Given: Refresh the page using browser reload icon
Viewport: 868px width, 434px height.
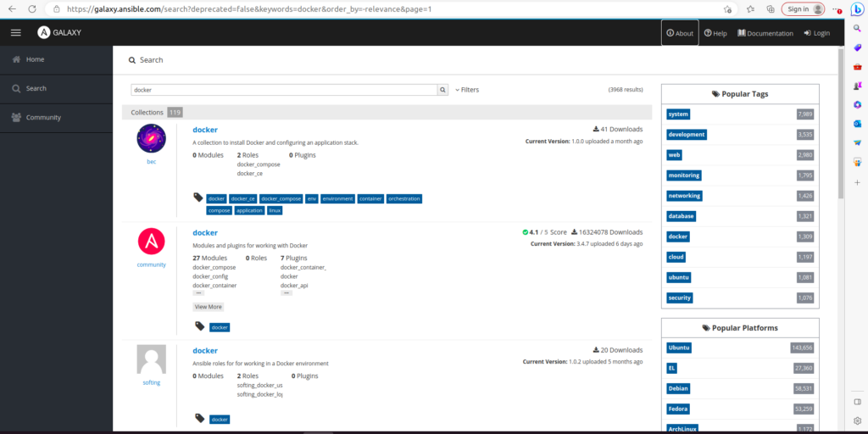Looking at the screenshot, I should 32,8.
